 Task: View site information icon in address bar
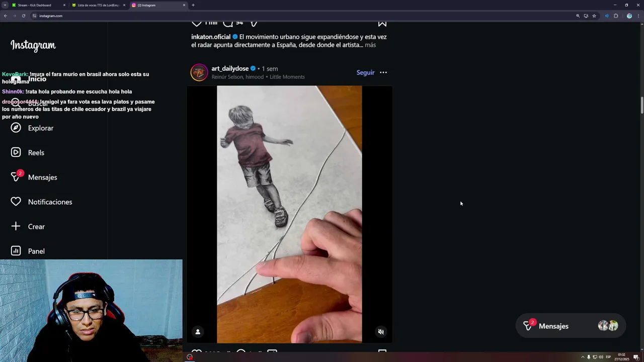coord(35,16)
